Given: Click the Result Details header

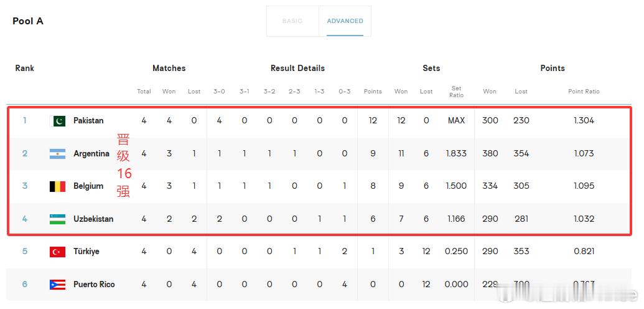Looking at the screenshot, I should point(297,69).
